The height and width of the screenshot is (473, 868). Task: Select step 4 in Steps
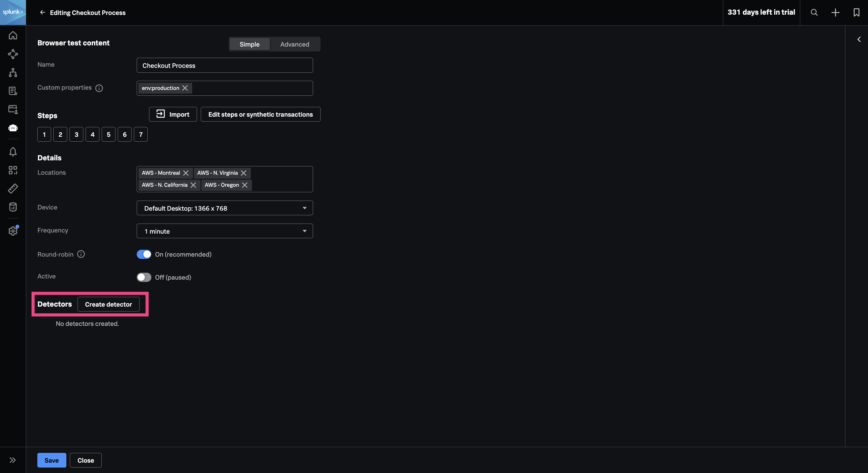(92, 134)
